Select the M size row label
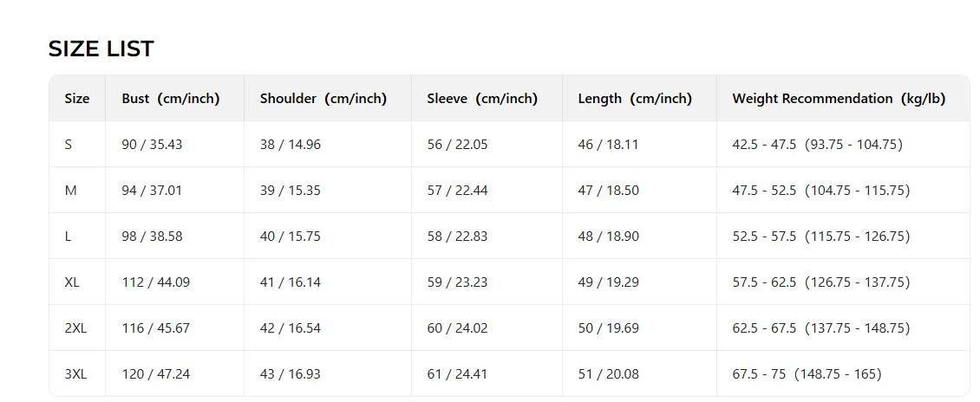 [x=70, y=191]
